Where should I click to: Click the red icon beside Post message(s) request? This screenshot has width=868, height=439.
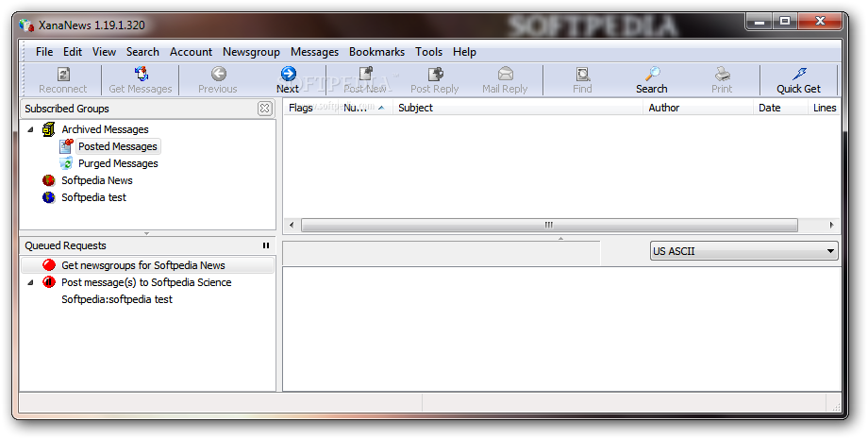coord(49,282)
